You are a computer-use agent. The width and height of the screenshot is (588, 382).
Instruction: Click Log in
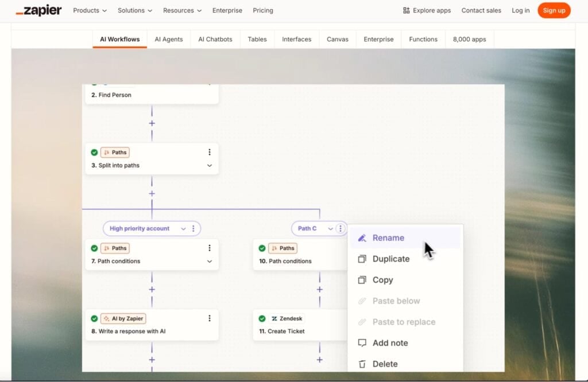click(x=520, y=10)
